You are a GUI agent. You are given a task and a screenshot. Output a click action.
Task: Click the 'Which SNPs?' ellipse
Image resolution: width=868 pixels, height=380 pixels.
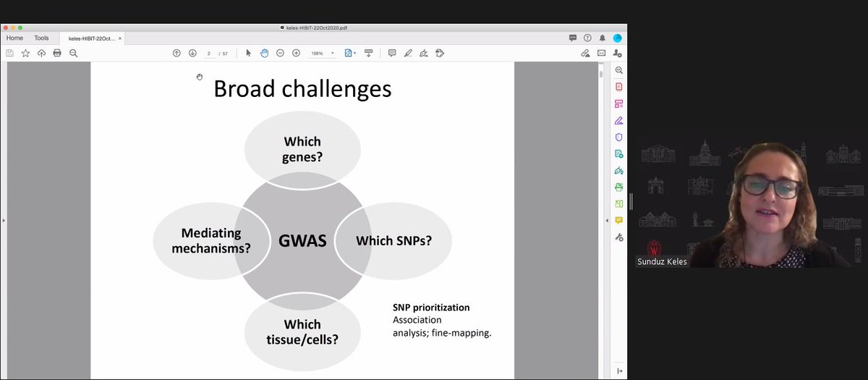pyautogui.click(x=394, y=240)
